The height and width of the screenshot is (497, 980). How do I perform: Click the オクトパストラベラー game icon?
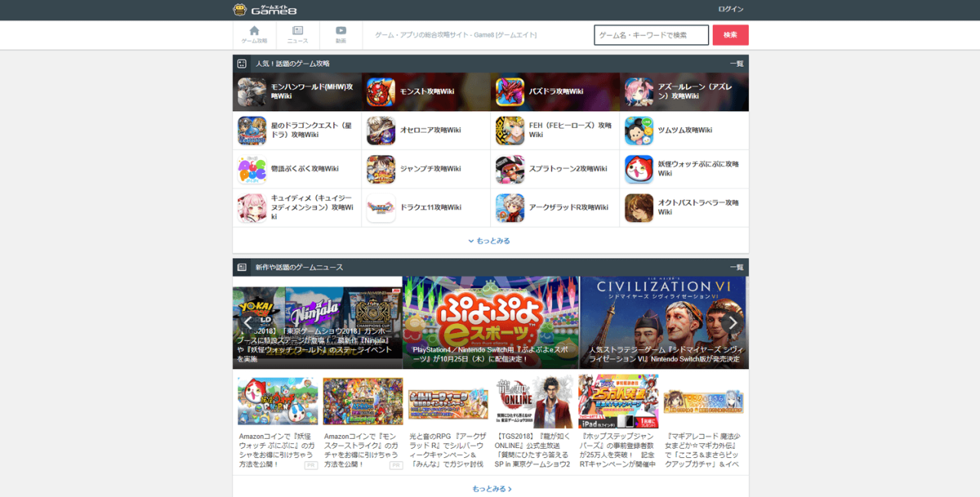(x=639, y=208)
